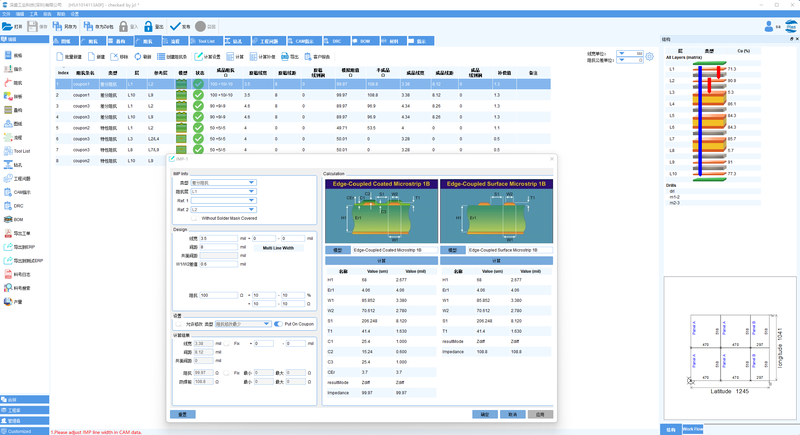Select table row 5 with coupon2
Image resolution: width=800 pixels, height=435 pixels.
303,128
